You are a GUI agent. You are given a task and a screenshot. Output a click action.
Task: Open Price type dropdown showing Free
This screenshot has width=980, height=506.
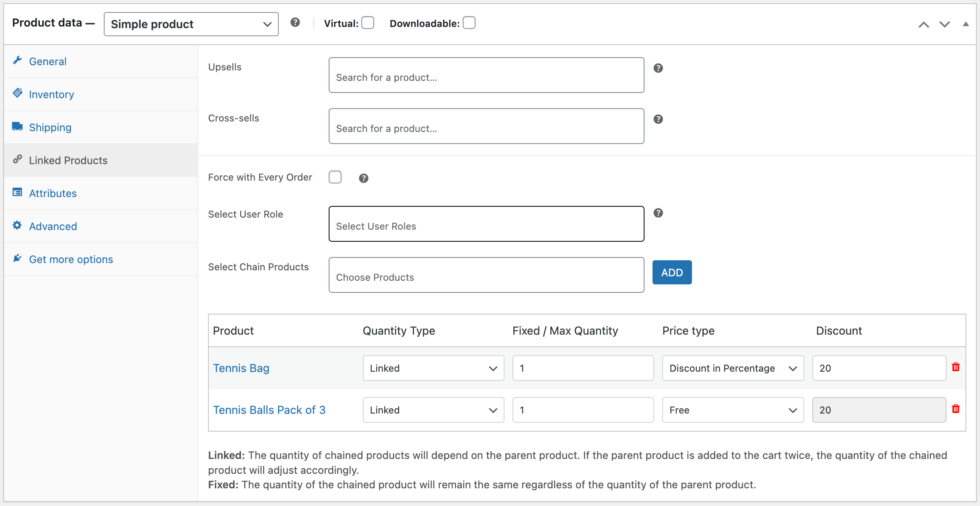click(x=732, y=410)
